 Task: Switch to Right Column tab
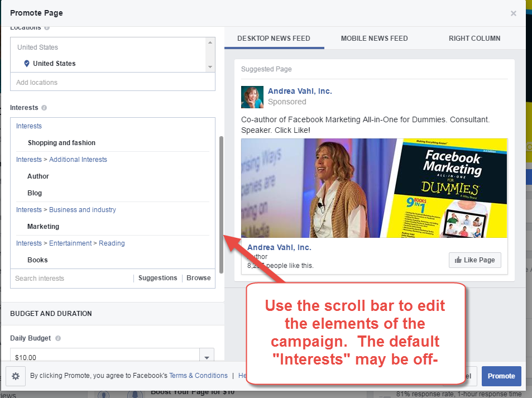click(x=475, y=39)
